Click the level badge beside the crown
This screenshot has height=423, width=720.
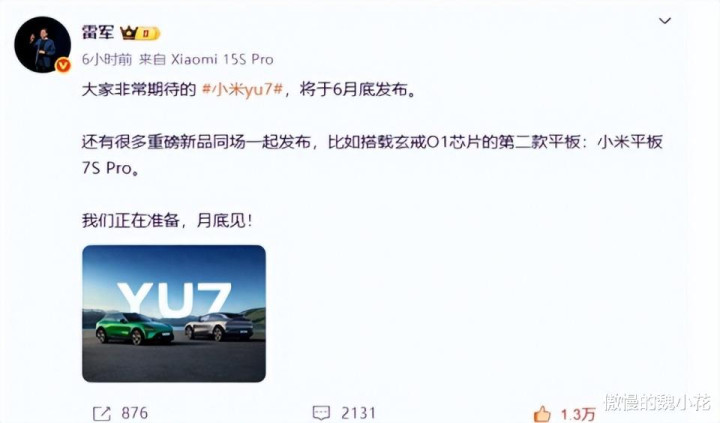click(x=148, y=33)
